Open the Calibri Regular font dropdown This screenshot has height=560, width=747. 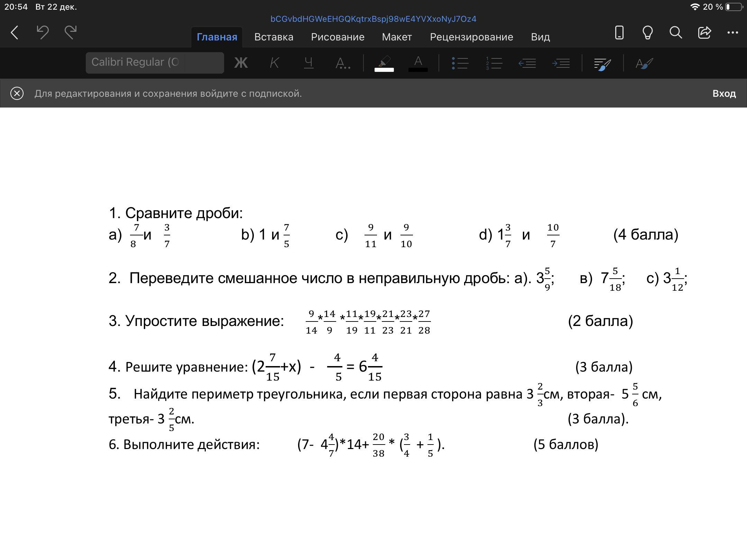click(x=135, y=63)
